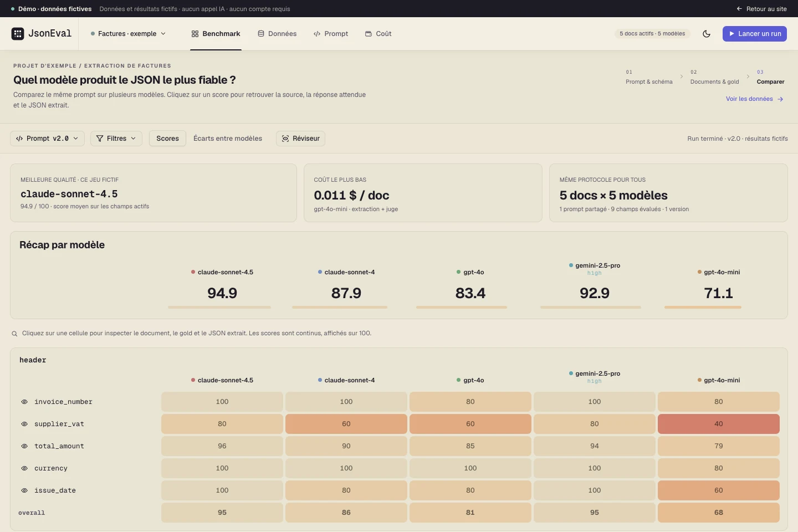Click claude-sonnet-4 header in the header table
The image size is (798, 532).
(x=346, y=380)
